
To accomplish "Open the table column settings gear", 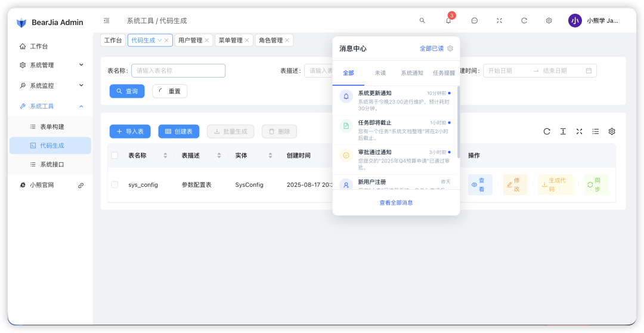I will coord(611,131).
